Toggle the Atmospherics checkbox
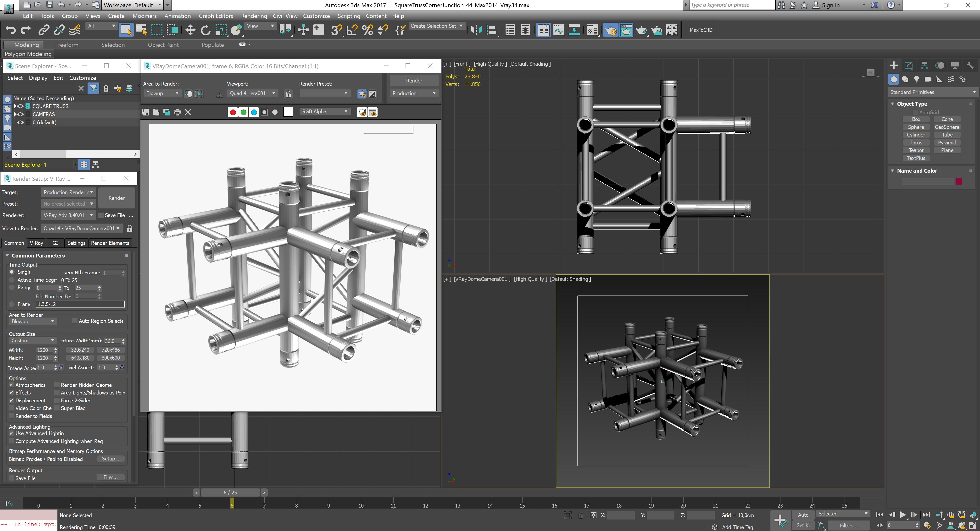Image resolution: width=980 pixels, height=531 pixels. [x=11, y=385]
